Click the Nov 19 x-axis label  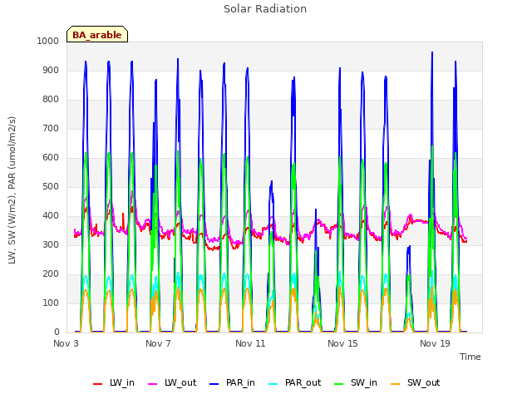(435, 343)
